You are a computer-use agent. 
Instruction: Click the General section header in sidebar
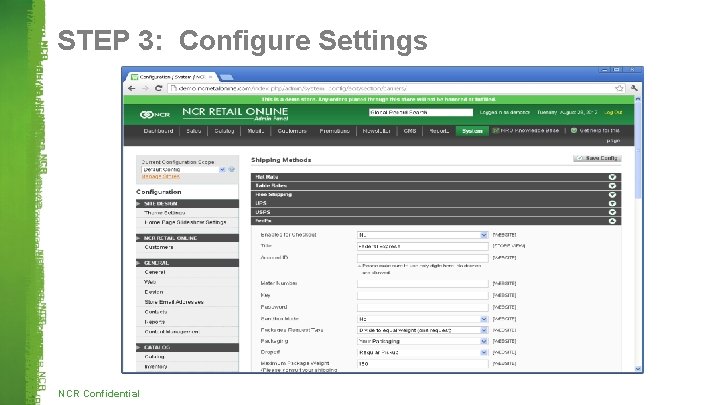(187, 263)
